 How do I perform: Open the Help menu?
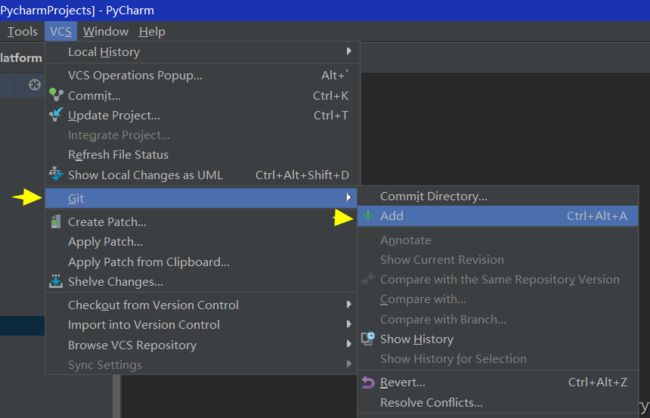pyautogui.click(x=152, y=32)
